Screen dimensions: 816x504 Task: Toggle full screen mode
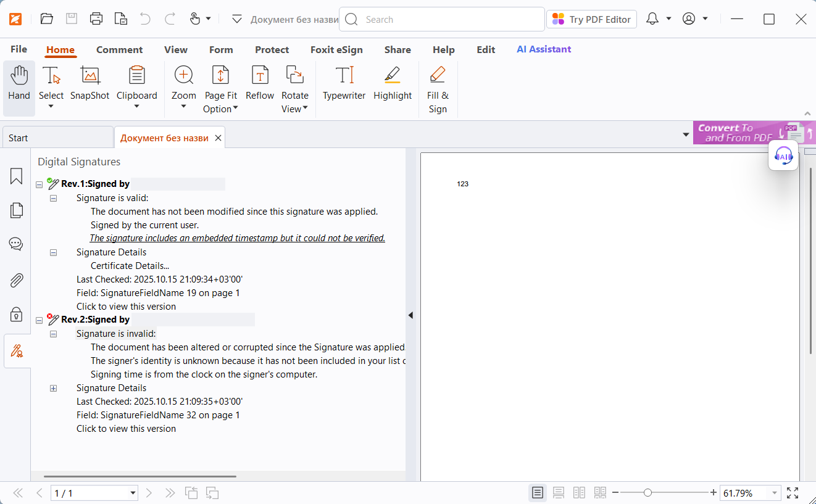[x=793, y=493]
